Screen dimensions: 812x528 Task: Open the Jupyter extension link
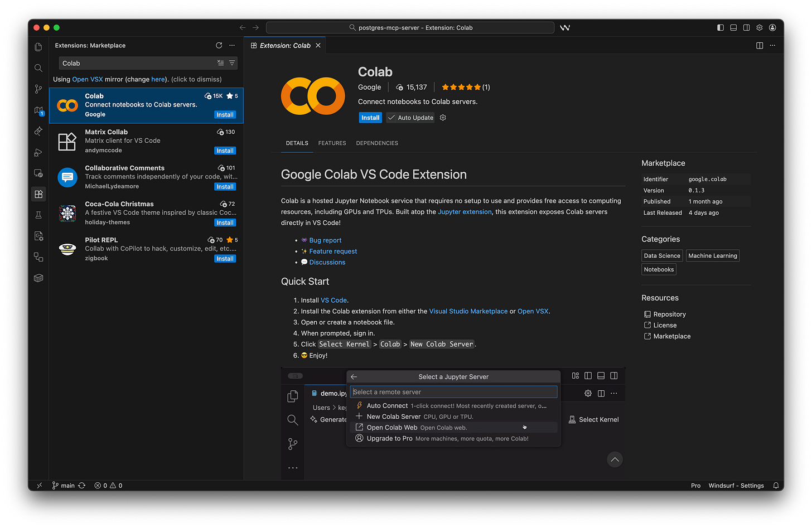coord(465,212)
